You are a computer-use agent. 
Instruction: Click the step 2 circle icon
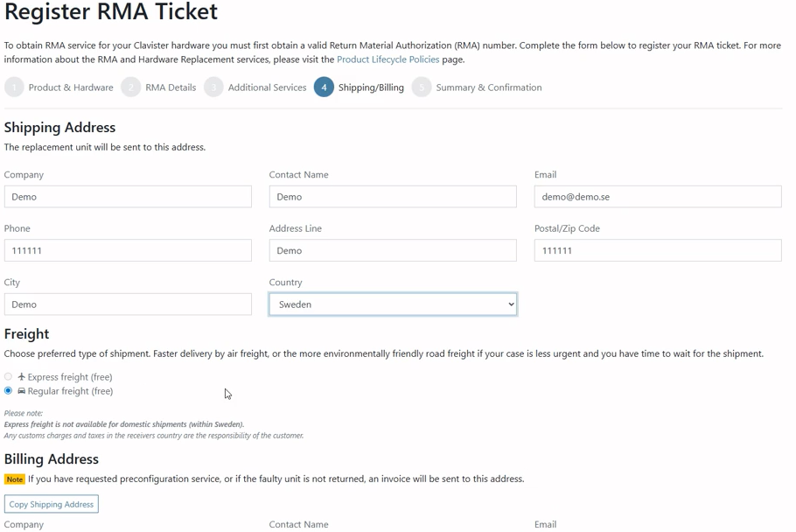131,87
